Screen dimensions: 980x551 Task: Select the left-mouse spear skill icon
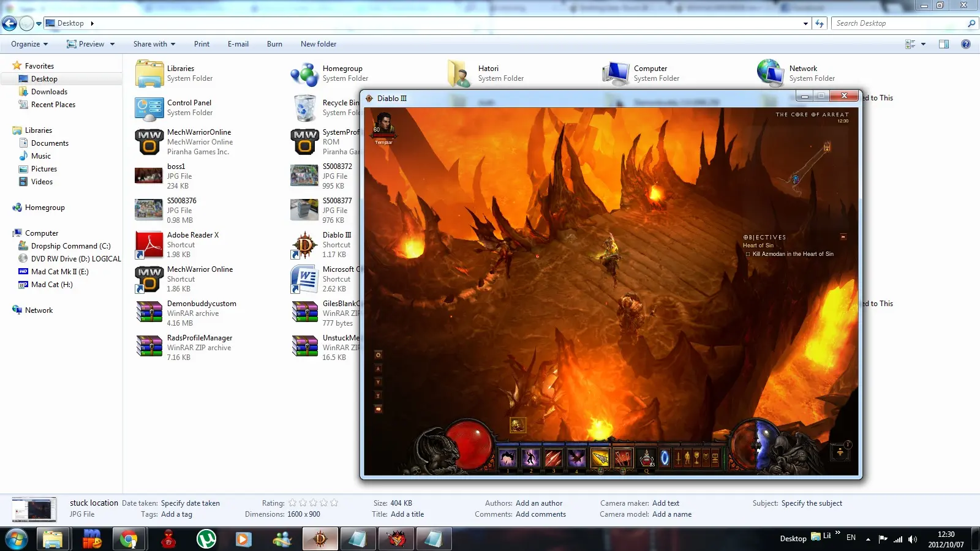[x=600, y=457]
